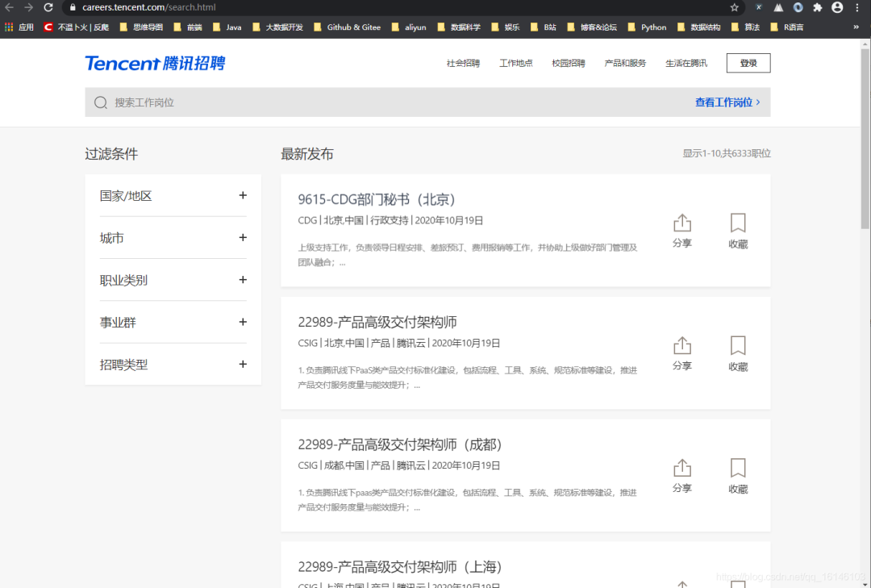Open the blue ring extension icon

coord(798,7)
